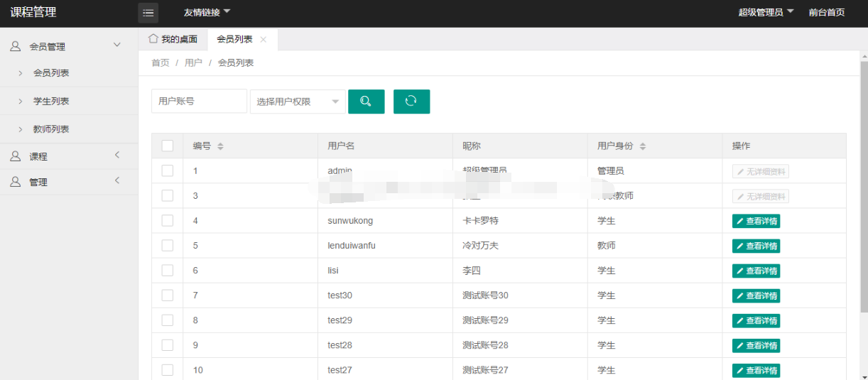
Task: Click 查看详情 for test27
Action: 756,370
